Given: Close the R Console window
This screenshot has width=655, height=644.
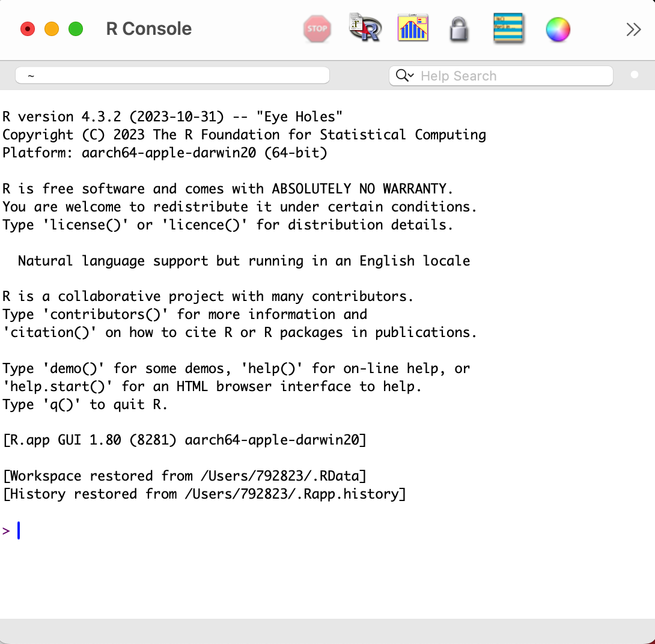Looking at the screenshot, I should pos(28,29).
